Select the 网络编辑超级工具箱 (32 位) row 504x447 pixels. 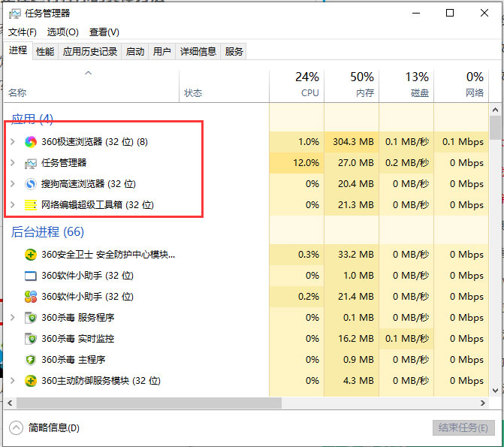click(x=246, y=205)
